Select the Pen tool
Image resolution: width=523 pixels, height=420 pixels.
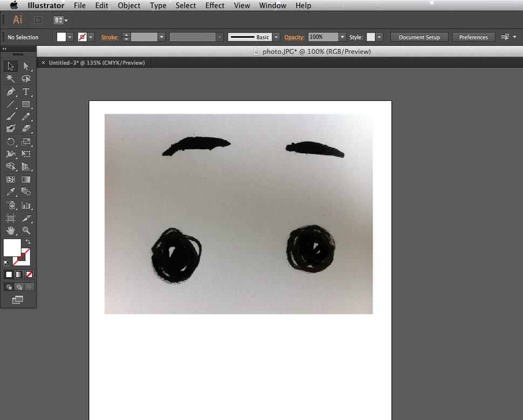10,92
